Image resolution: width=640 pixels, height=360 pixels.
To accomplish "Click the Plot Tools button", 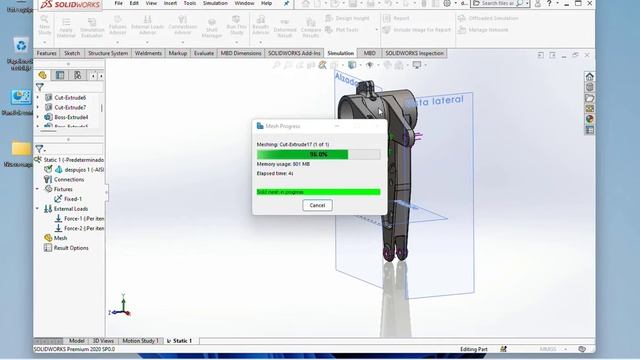I will (x=342, y=30).
